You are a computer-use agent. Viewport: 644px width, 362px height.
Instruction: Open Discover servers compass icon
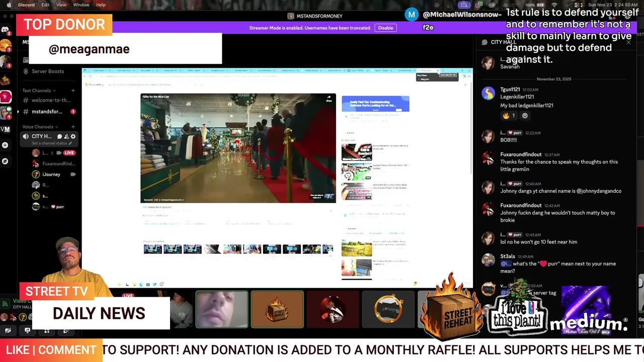tap(5, 161)
